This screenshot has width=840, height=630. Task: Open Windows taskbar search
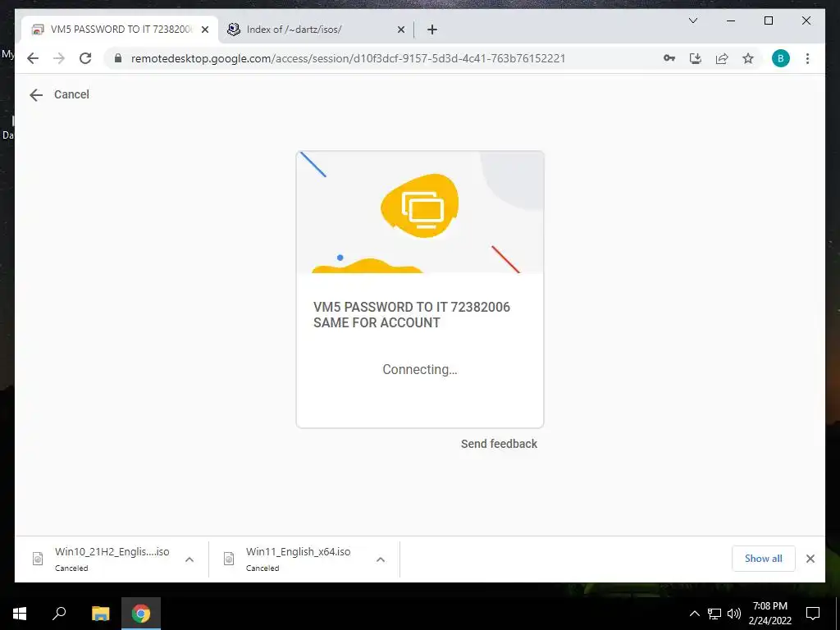(59, 614)
